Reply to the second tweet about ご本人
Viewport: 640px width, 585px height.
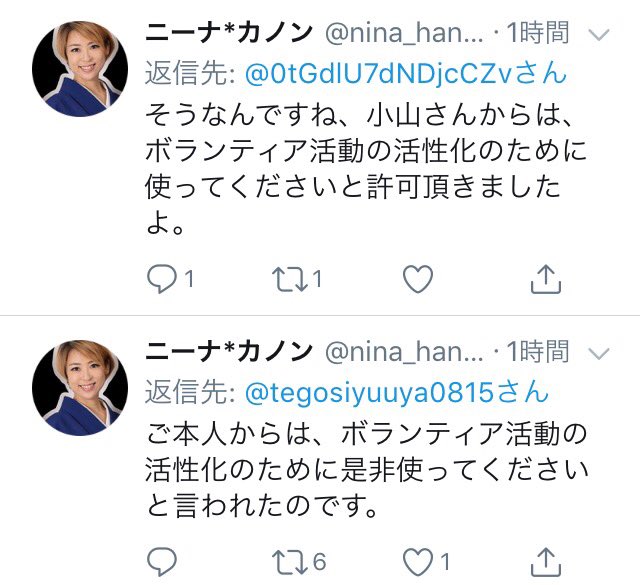[x=162, y=561]
